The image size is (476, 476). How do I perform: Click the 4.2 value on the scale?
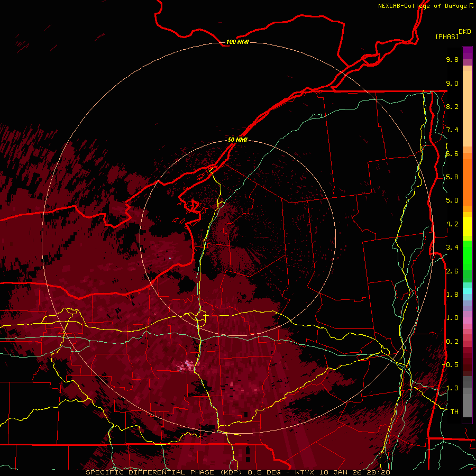[x=452, y=224]
